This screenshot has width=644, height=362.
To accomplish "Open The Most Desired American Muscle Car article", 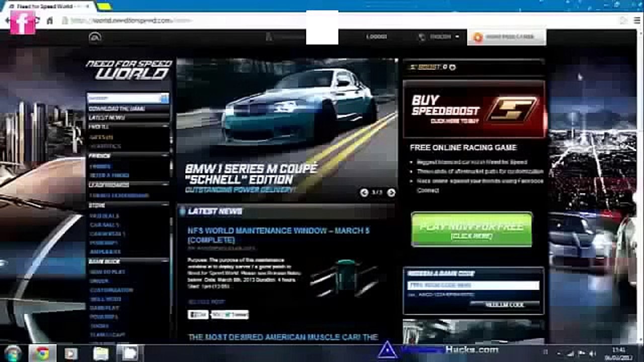I will [283, 337].
